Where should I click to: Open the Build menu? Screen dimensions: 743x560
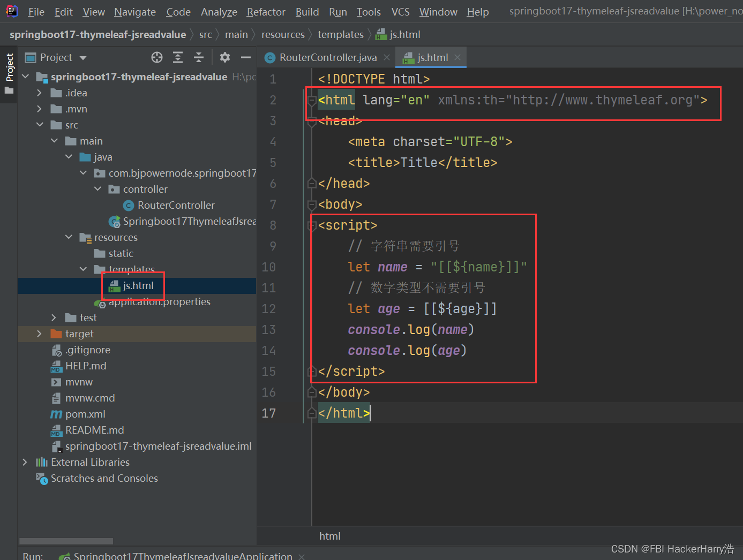click(307, 12)
